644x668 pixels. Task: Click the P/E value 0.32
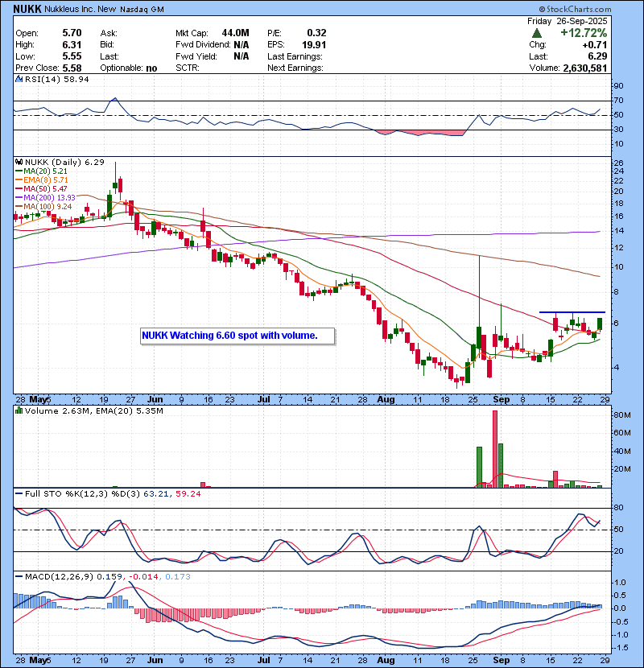click(x=316, y=33)
